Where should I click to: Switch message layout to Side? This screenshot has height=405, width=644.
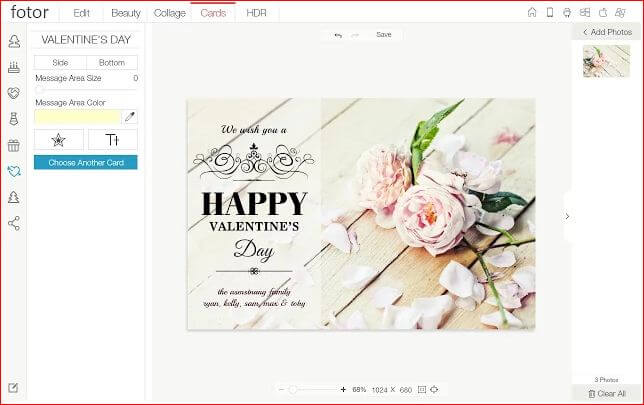60,62
